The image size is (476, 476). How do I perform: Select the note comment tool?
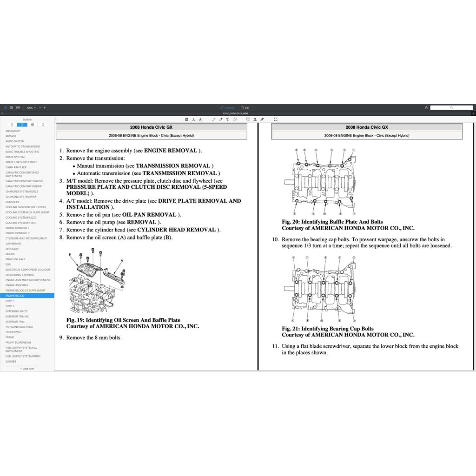pyautogui.click(x=248, y=119)
